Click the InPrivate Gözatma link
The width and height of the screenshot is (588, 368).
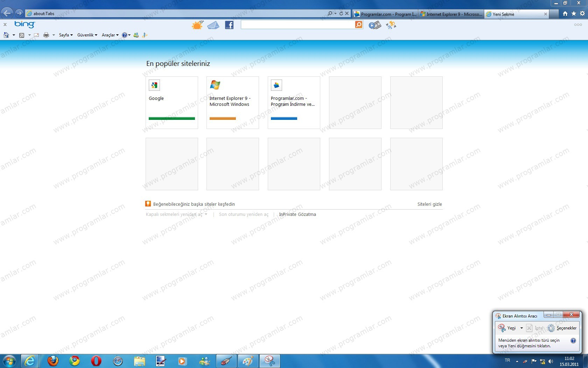pyautogui.click(x=297, y=214)
